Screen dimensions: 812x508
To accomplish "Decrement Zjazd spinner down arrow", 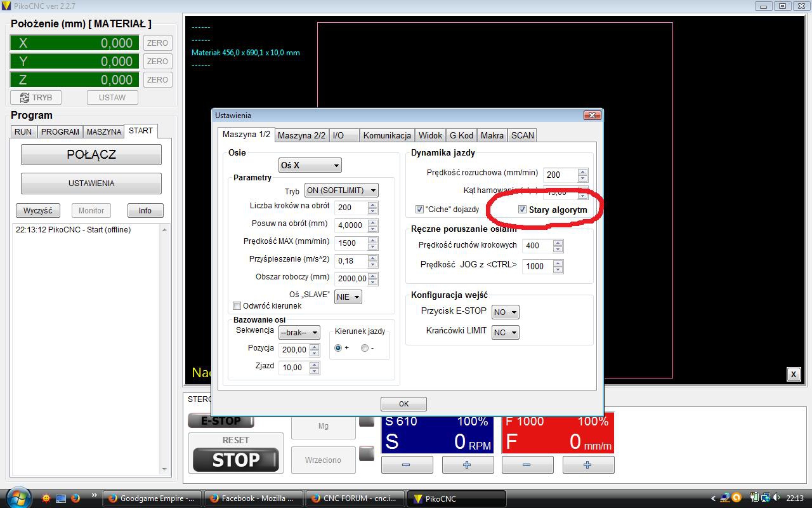I will tap(315, 371).
